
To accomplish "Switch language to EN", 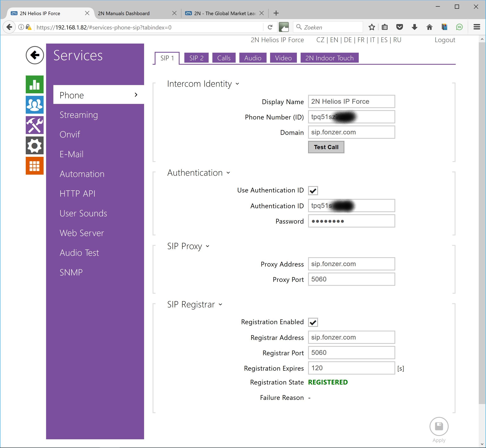I will coord(334,40).
